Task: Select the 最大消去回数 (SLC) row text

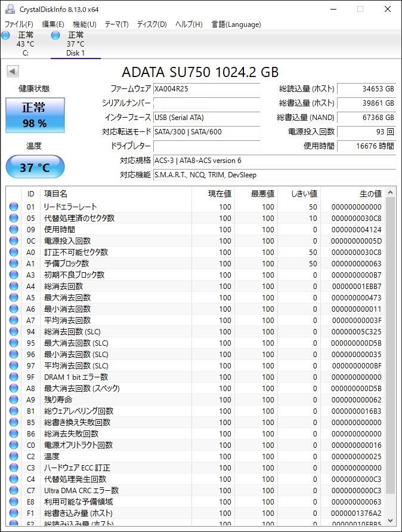Action: (x=76, y=343)
